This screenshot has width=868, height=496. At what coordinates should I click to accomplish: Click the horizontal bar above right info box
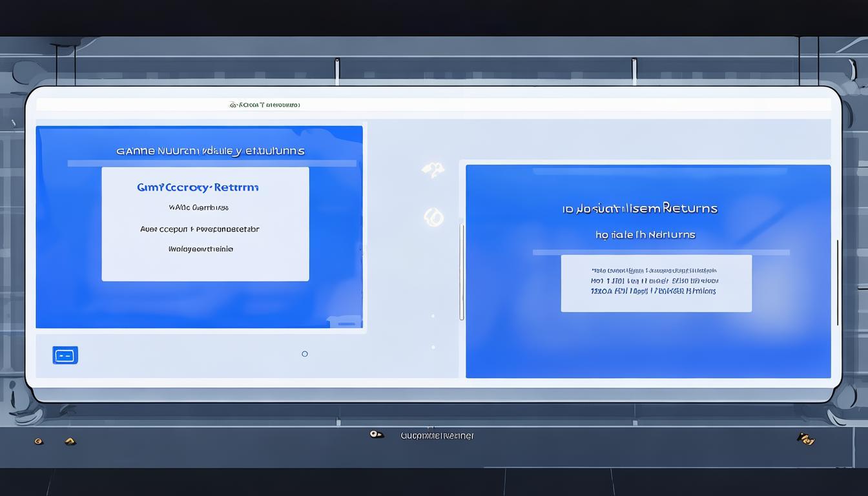[661, 253]
